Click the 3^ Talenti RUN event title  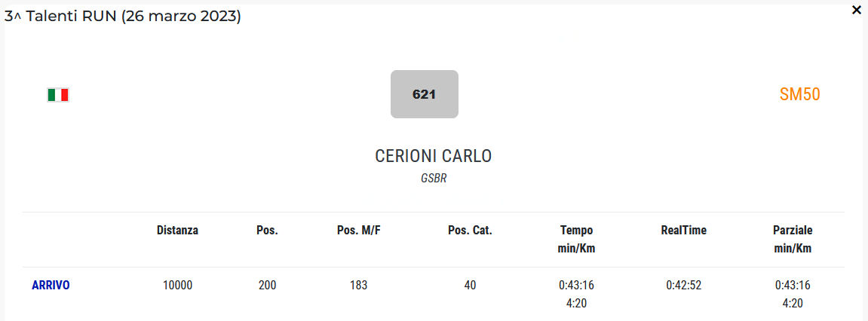click(123, 16)
